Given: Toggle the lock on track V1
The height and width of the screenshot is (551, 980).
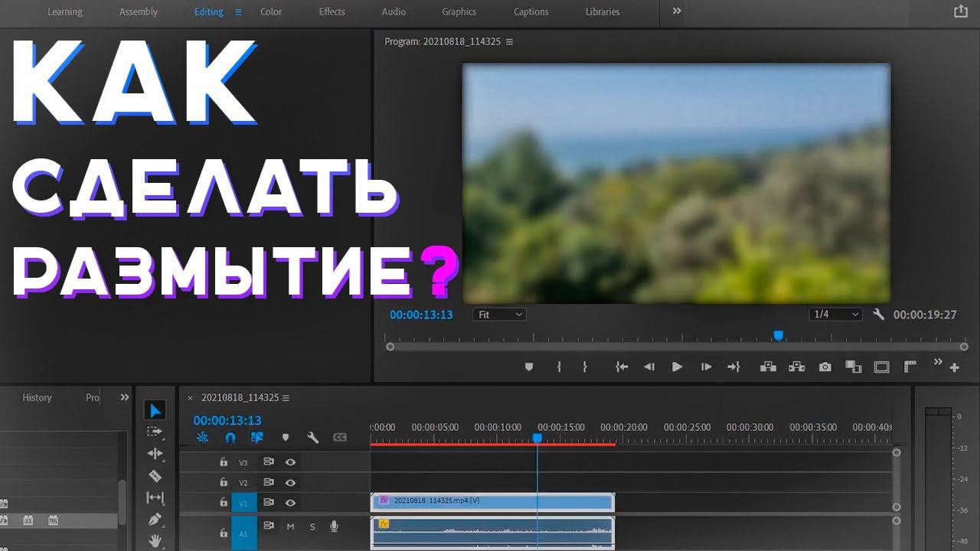Looking at the screenshot, I should [224, 503].
